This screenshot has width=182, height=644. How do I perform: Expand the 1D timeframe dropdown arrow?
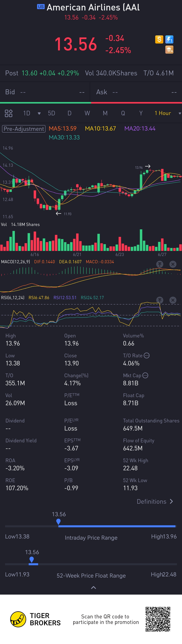point(39,113)
